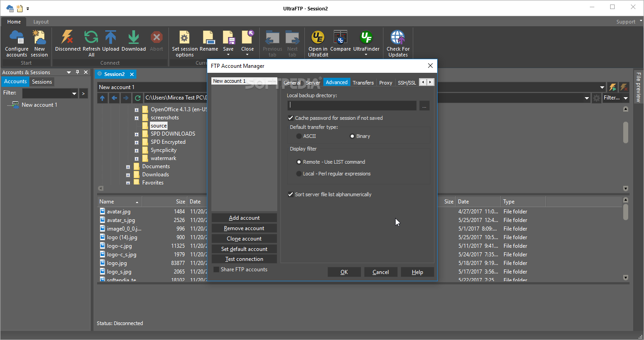
Task: Open the File preview side panel
Action: (x=639, y=87)
